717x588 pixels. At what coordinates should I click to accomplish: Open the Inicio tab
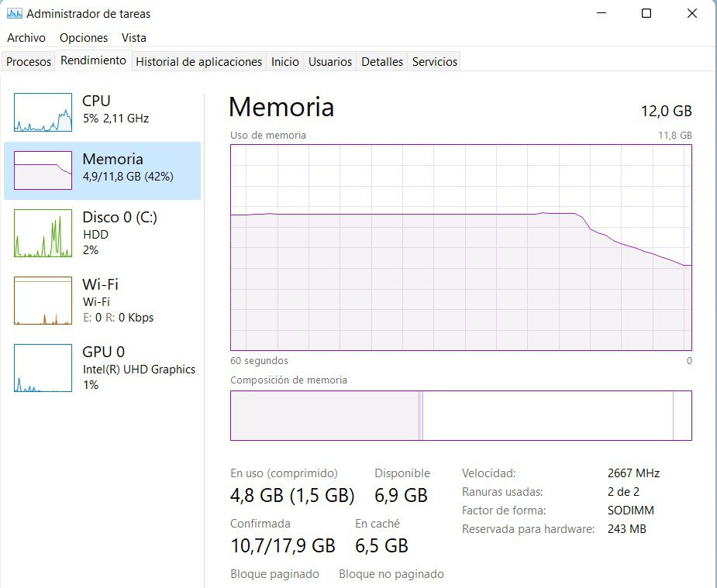pos(284,61)
